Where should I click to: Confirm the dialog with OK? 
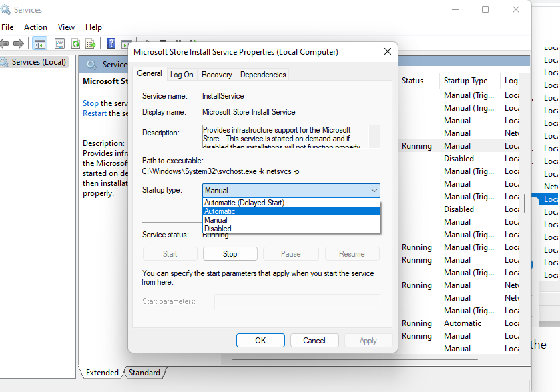click(260, 341)
